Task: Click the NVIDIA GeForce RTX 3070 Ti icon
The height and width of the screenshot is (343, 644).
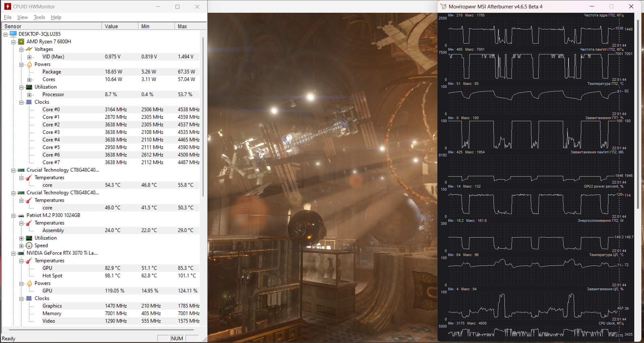Action: click(21, 253)
